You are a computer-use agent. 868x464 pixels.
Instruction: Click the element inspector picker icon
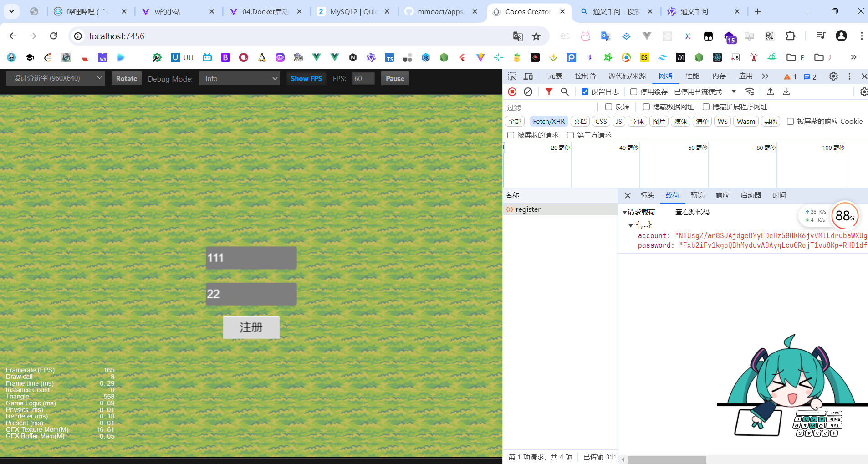point(512,76)
